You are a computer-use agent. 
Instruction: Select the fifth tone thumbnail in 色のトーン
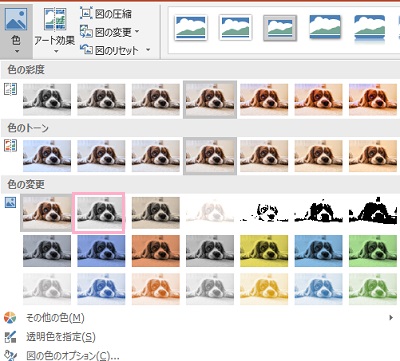[x=264, y=156]
